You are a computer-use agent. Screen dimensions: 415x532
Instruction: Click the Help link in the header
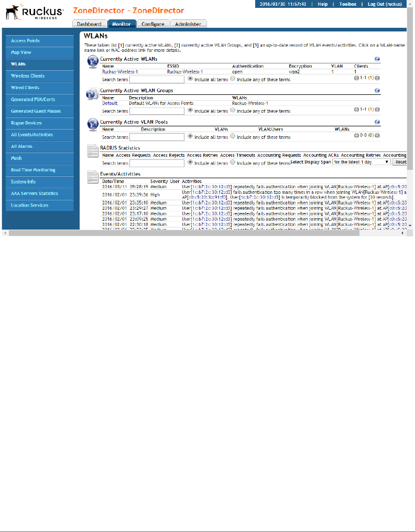coord(323,4)
